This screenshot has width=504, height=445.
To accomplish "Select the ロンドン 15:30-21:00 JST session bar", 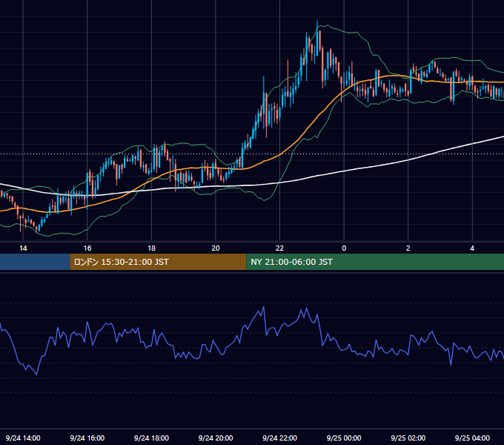I will [x=158, y=262].
